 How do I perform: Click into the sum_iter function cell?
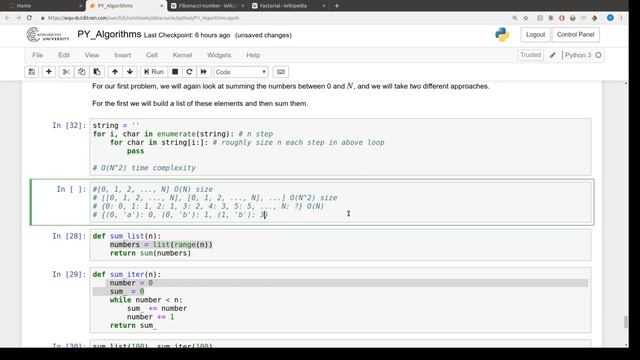pyautogui.click(x=340, y=300)
